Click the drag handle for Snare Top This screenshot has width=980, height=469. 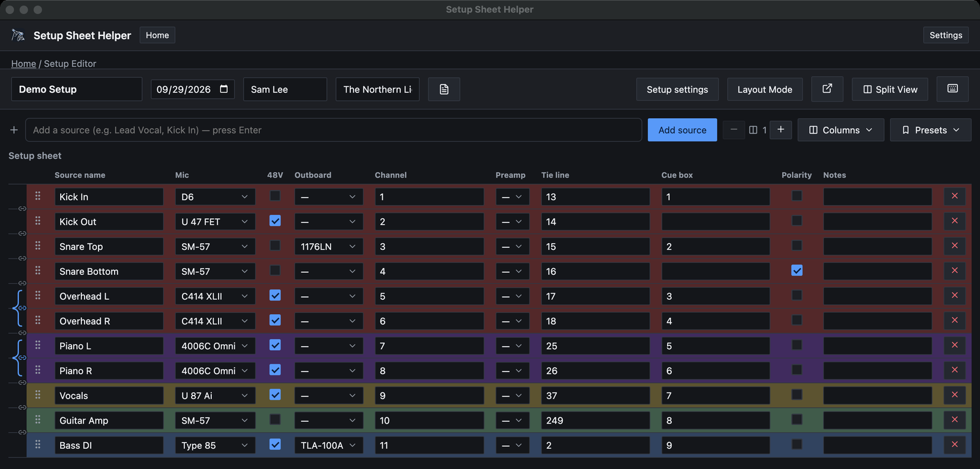pyautogui.click(x=38, y=246)
